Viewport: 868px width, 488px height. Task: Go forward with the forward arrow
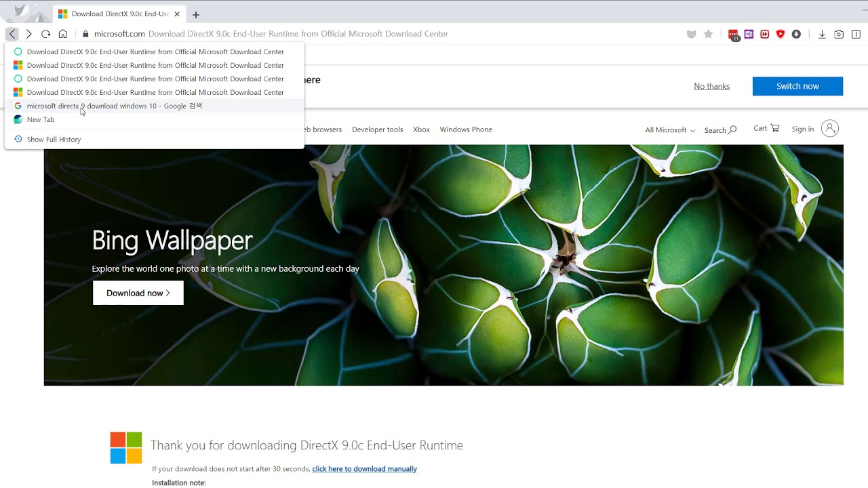point(28,34)
